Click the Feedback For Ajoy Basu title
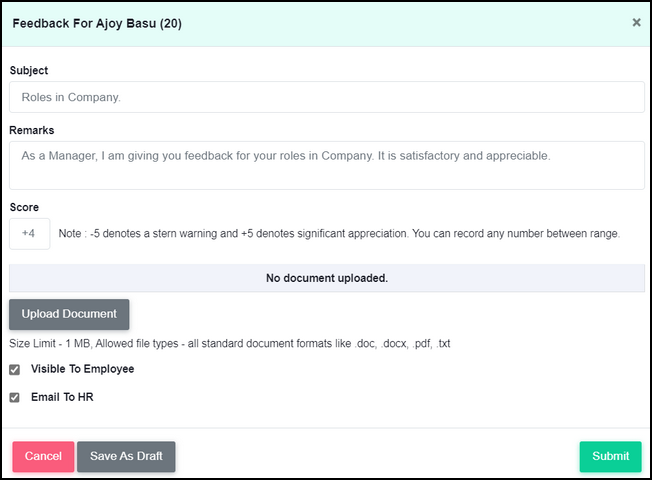652x480 pixels. (x=97, y=23)
